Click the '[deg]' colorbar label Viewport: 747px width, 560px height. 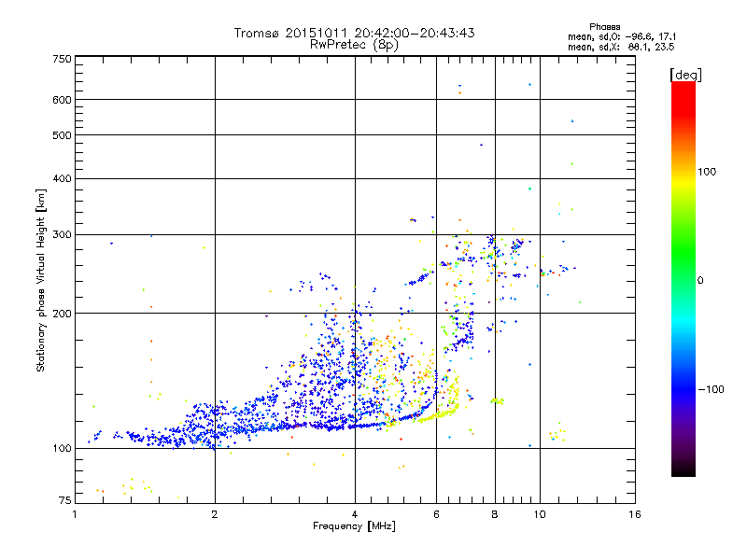[x=685, y=75]
